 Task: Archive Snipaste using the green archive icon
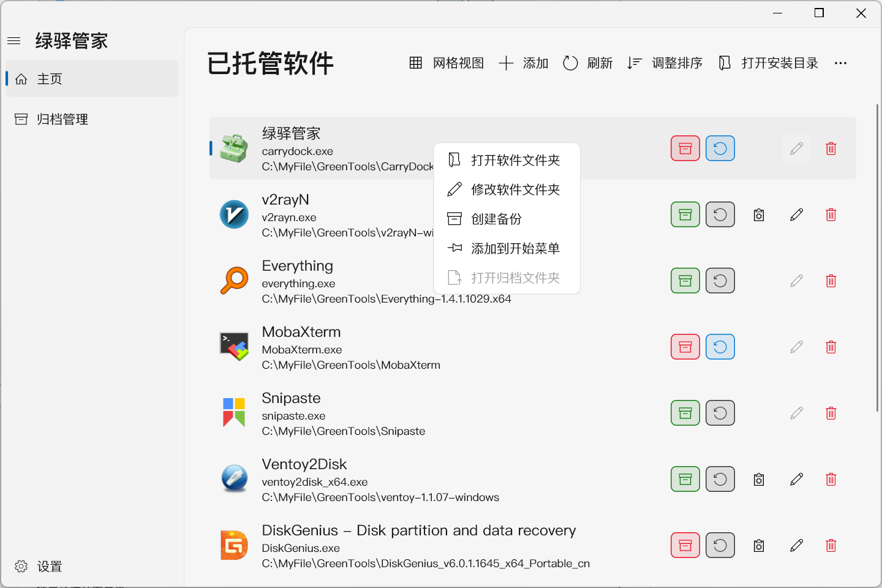(685, 413)
